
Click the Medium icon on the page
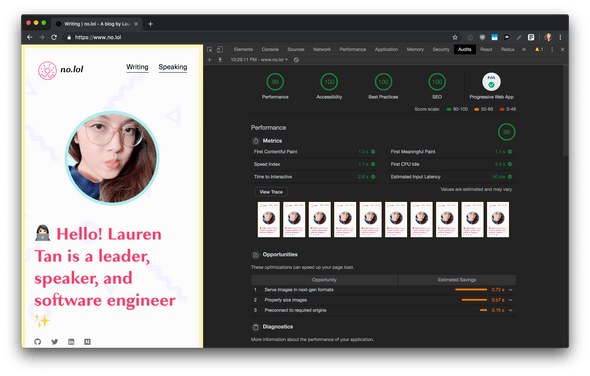pos(87,342)
